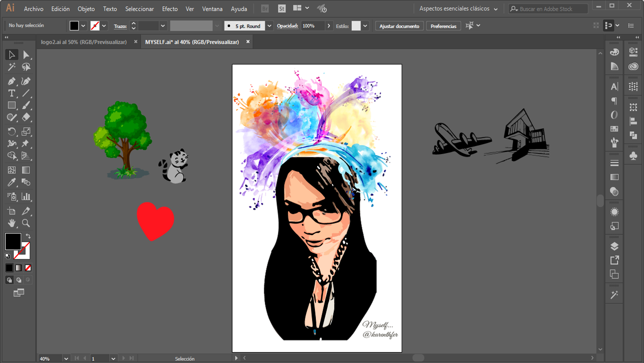Open the 40% zoom level dropdown
The width and height of the screenshot is (644, 363).
pyautogui.click(x=66, y=359)
